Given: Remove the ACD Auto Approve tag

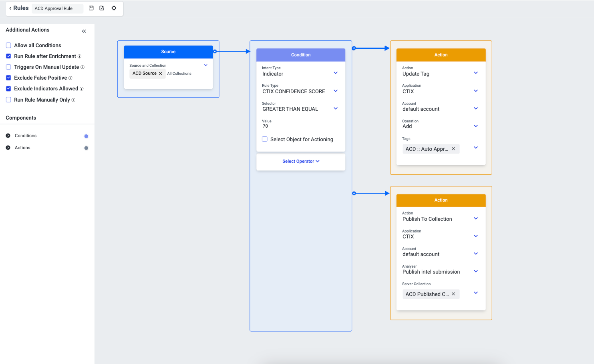Looking at the screenshot, I should 453,149.
